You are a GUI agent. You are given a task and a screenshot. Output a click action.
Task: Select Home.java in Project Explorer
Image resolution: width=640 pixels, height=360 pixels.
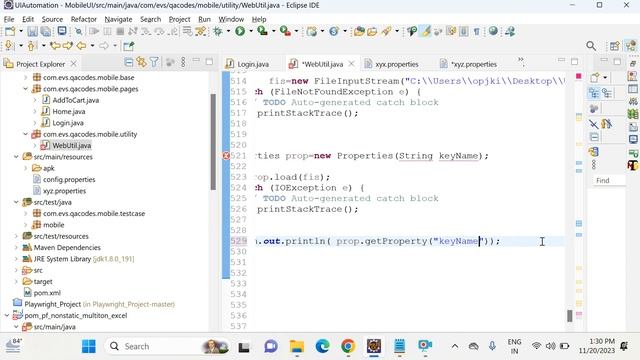click(69, 111)
